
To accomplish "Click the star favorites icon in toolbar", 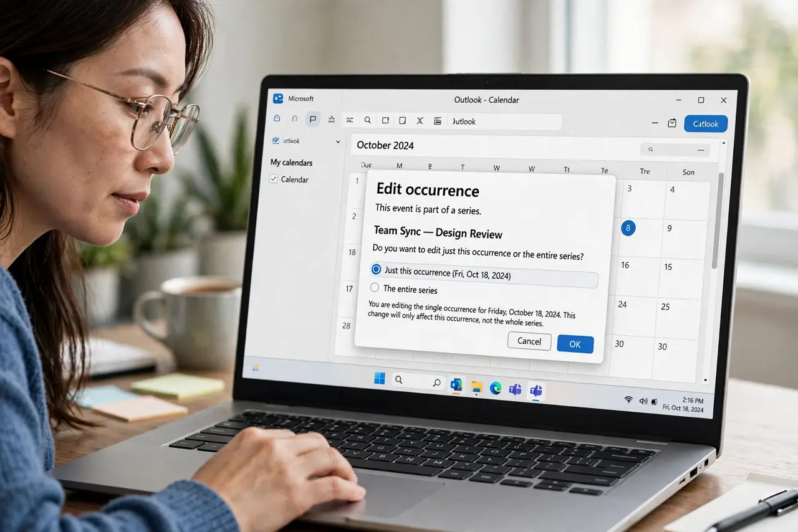I will click(331, 120).
